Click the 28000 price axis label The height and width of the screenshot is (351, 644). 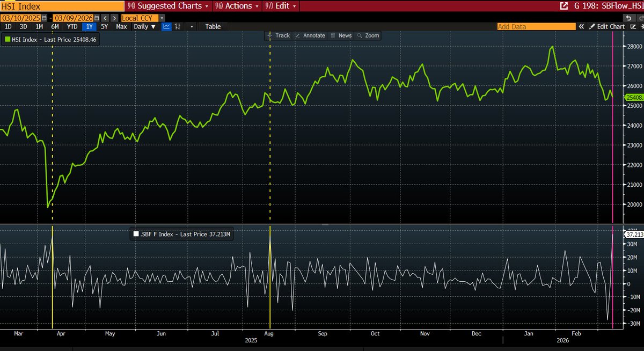(634, 46)
